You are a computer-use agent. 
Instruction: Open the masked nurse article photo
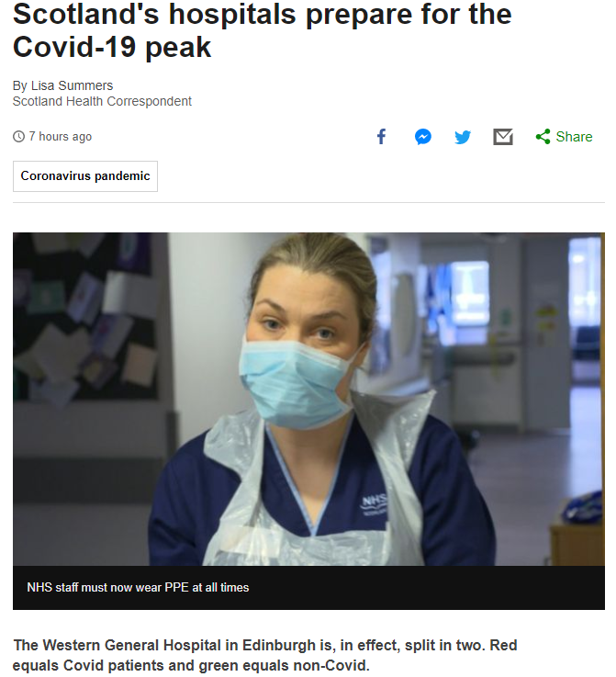308,400
